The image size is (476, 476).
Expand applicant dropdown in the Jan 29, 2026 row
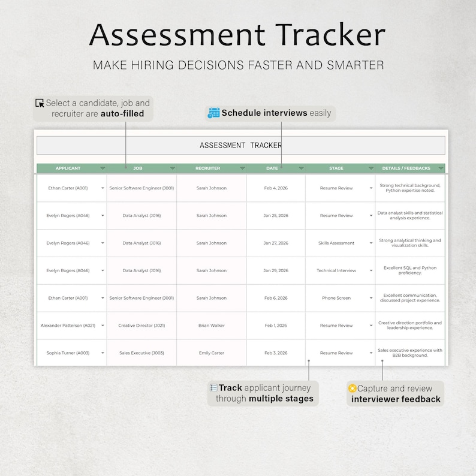coord(103,270)
